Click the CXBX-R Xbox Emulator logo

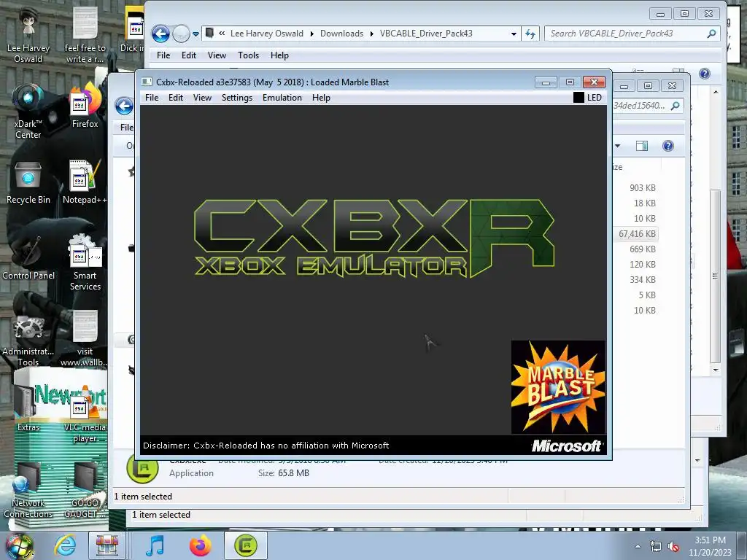click(x=374, y=238)
